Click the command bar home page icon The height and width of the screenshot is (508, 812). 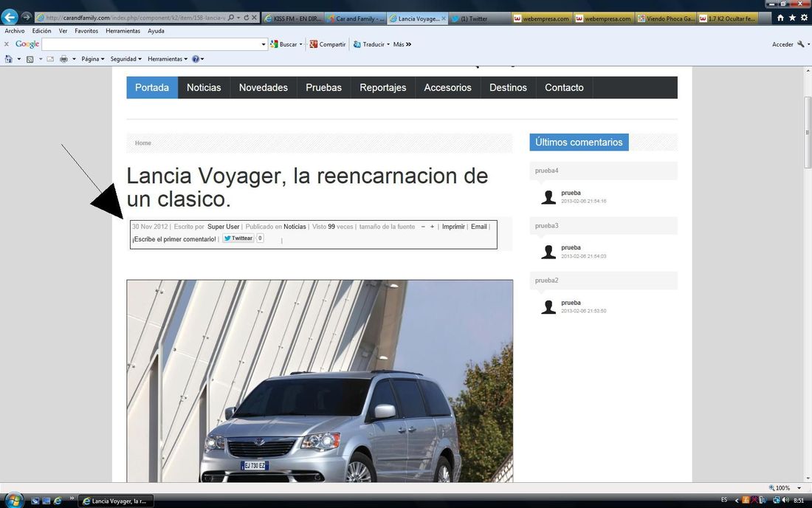(8, 59)
